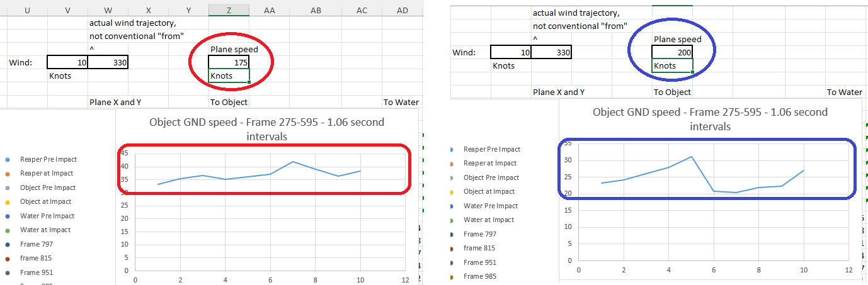Select right legend entry Water at Impact
The image size is (868, 285).
[x=489, y=220]
